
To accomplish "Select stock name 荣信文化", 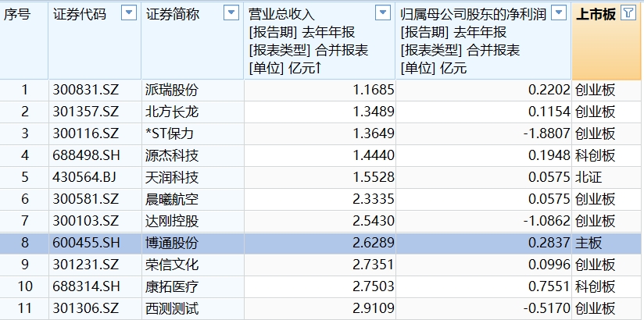I will pos(172,265).
